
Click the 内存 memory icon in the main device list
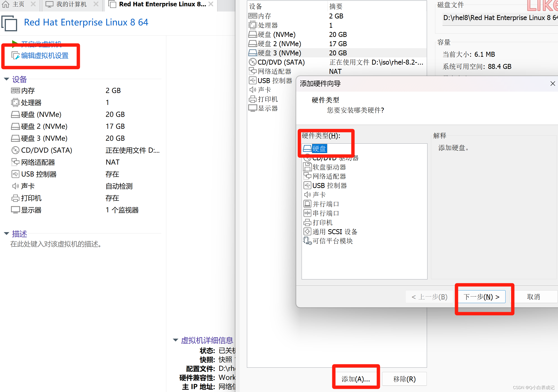15,91
